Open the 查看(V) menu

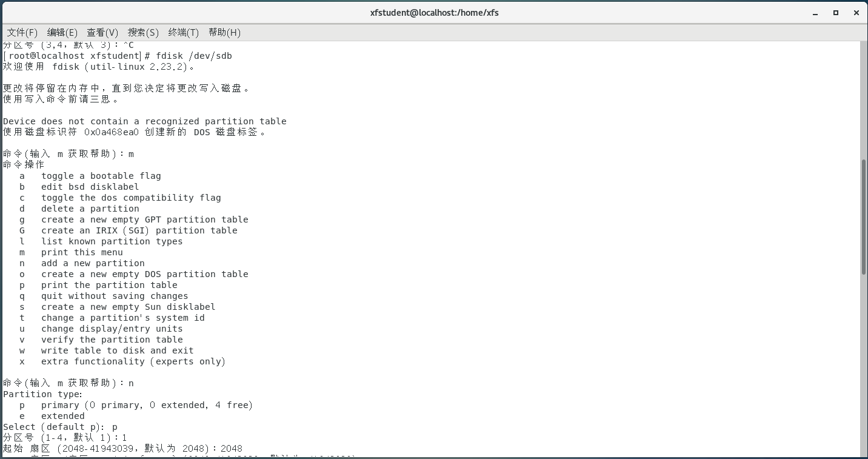pos(102,32)
